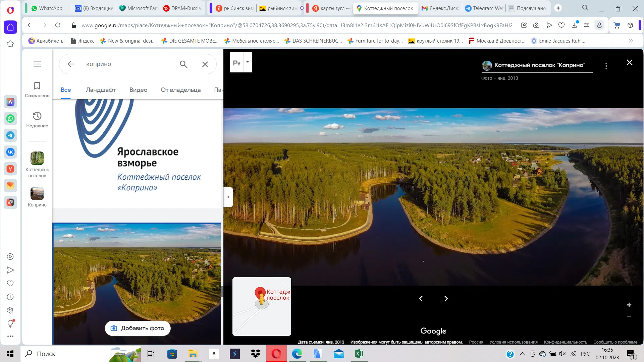Open the Россия footer link
This screenshot has height=362, width=644.
pyautogui.click(x=476, y=342)
